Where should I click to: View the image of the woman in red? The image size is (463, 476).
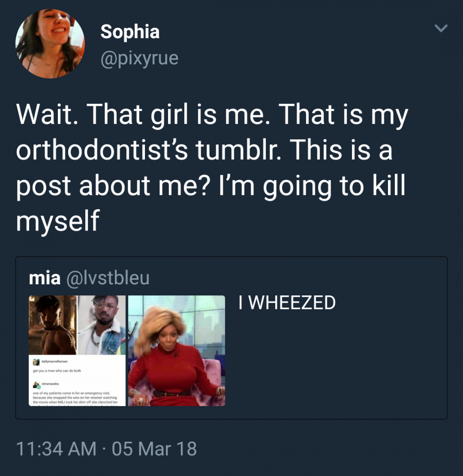(x=176, y=351)
